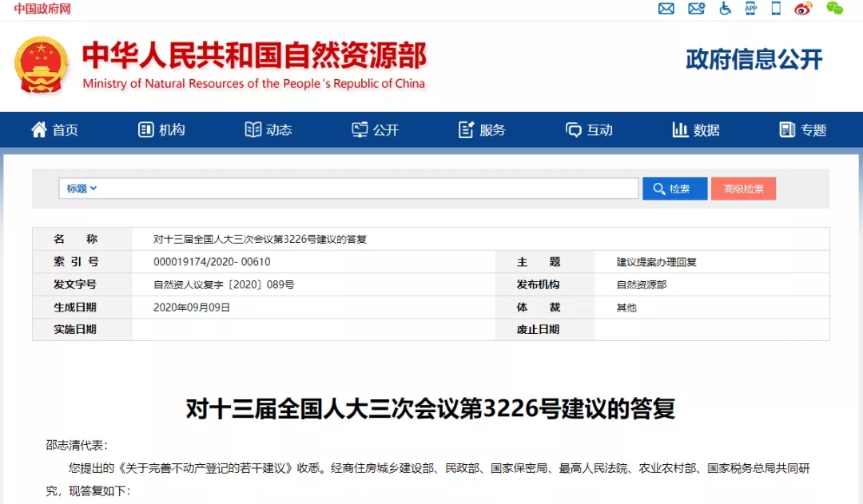Open the 动态 navigation item
Viewport: 863px width, 504px height.
click(268, 130)
